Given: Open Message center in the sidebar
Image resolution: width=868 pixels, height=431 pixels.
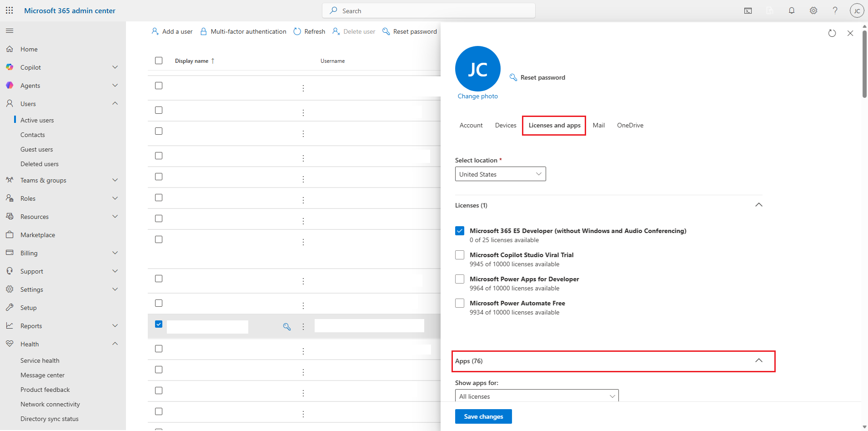Looking at the screenshot, I should pos(43,375).
